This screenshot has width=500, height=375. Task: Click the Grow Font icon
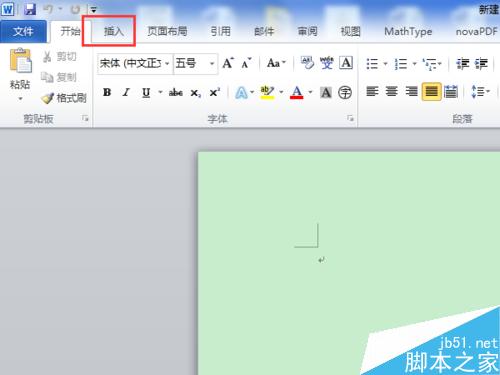[x=228, y=63]
